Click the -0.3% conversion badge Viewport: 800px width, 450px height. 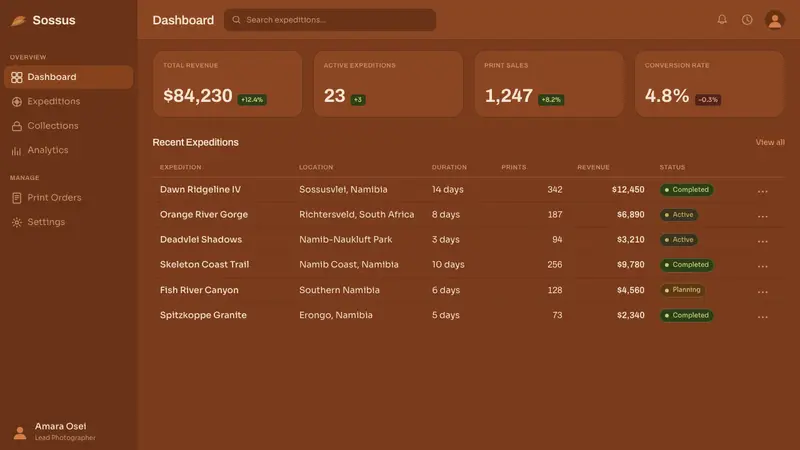coord(708,99)
